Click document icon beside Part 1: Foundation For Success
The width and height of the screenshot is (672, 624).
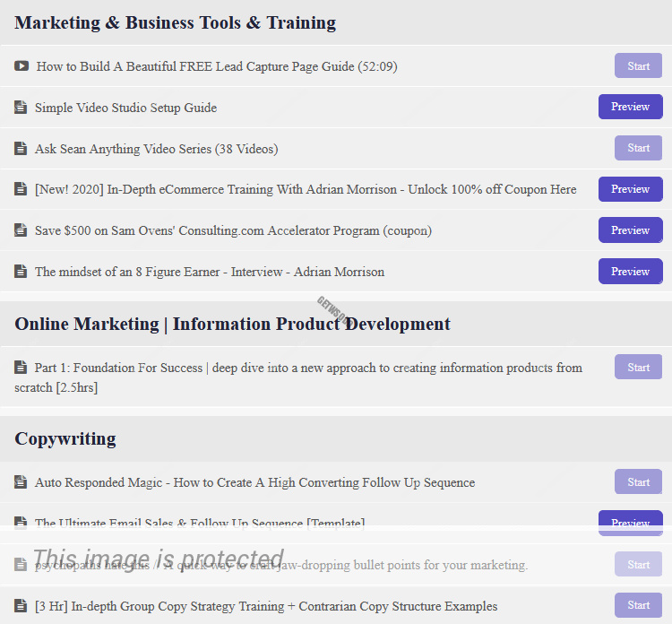click(21, 368)
